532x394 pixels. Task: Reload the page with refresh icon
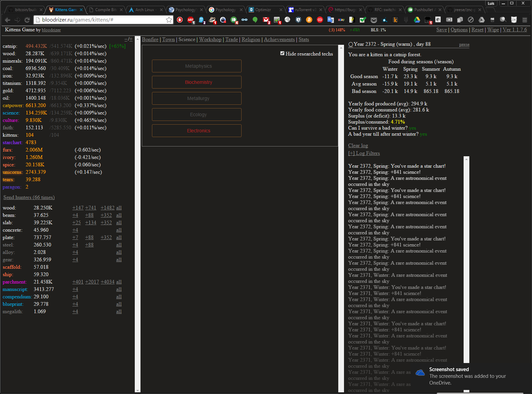click(x=27, y=20)
